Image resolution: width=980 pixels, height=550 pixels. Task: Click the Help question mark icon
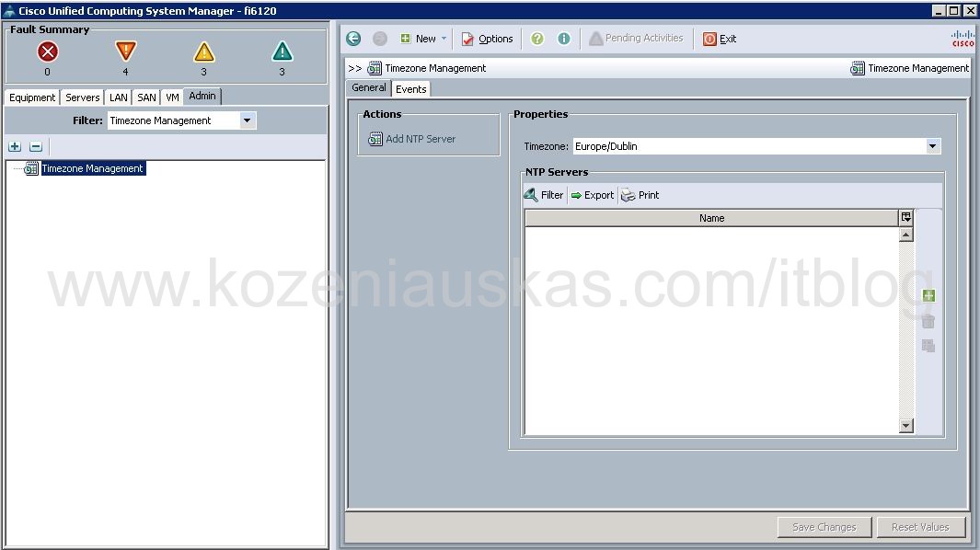(x=536, y=39)
